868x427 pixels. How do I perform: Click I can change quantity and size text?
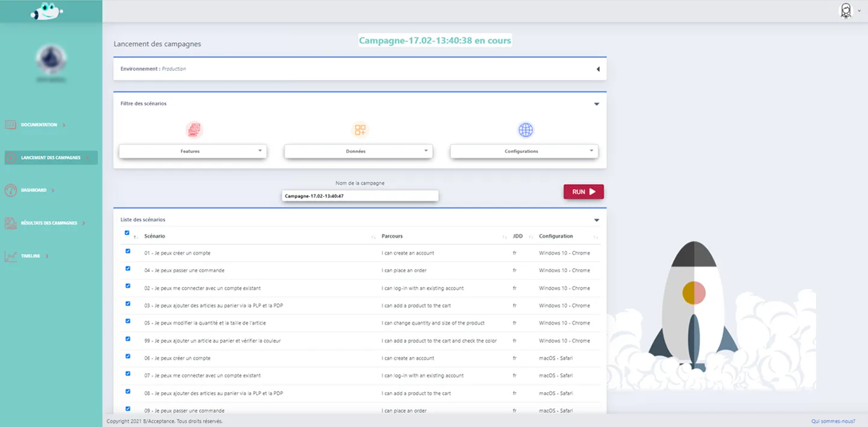pyautogui.click(x=433, y=323)
